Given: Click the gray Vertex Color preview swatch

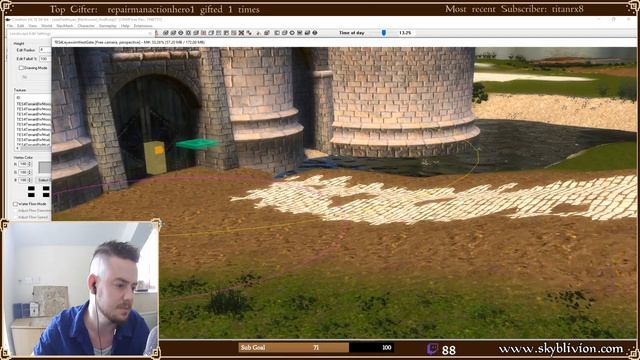Looking at the screenshot, I should (44, 167).
